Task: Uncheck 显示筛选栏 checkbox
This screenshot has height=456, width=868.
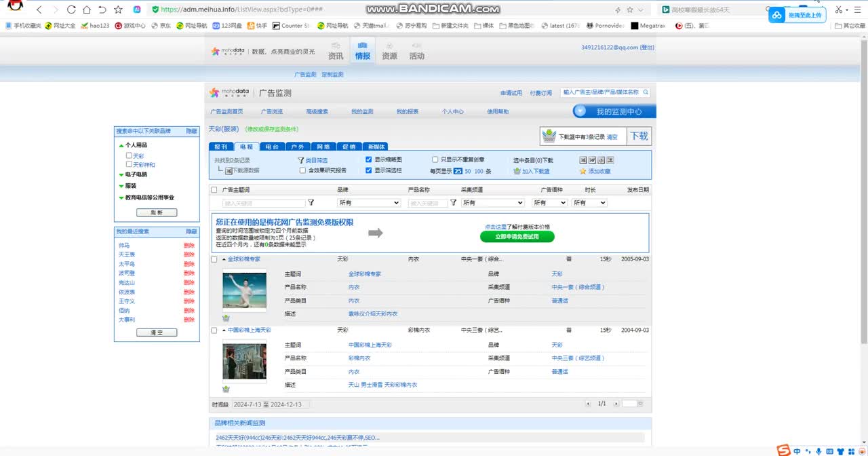Action: [x=369, y=170]
